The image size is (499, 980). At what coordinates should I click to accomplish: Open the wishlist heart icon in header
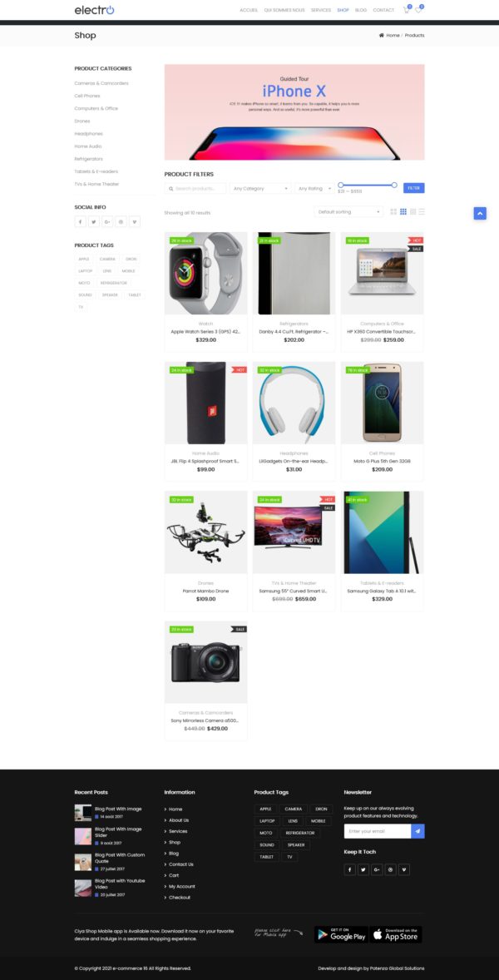tap(417, 10)
